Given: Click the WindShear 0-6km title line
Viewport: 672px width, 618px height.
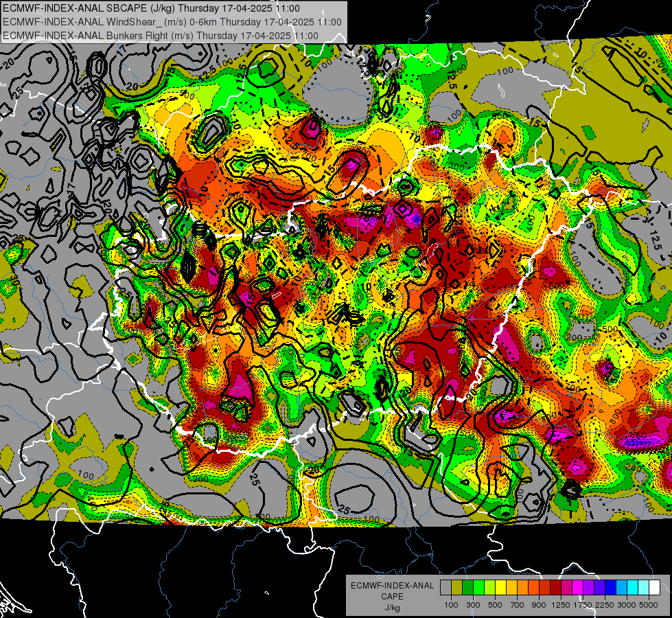Looking at the screenshot, I should click(x=172, y=22).
